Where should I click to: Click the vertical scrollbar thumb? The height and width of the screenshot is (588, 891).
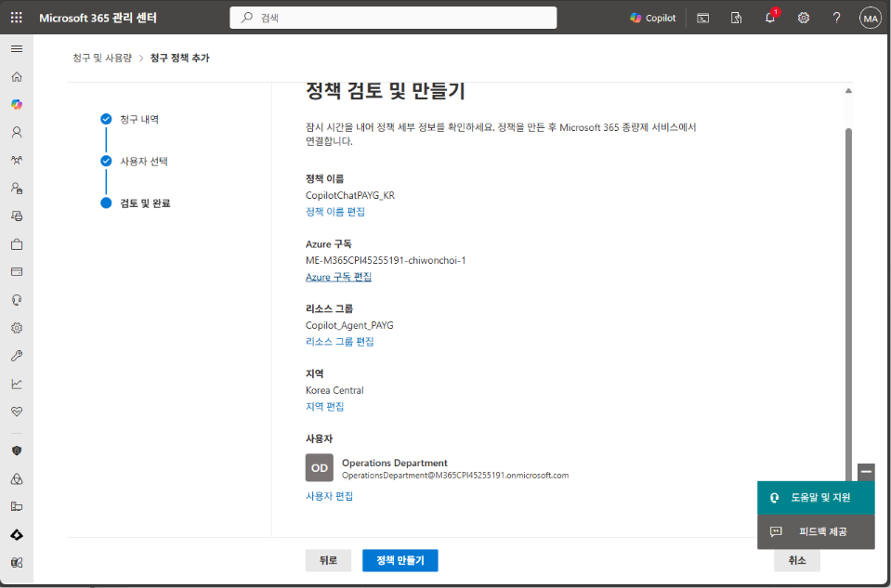coord(849,304)
